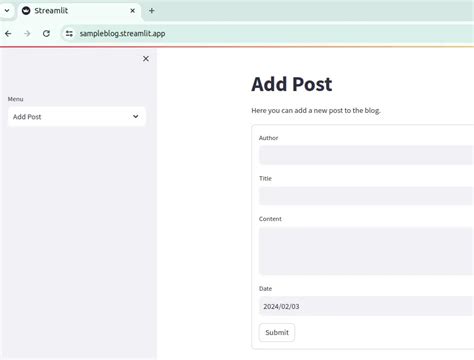Click the Content text area
Image resolution: width=474 pixels, height=360 pixels.
click(366, 251)
